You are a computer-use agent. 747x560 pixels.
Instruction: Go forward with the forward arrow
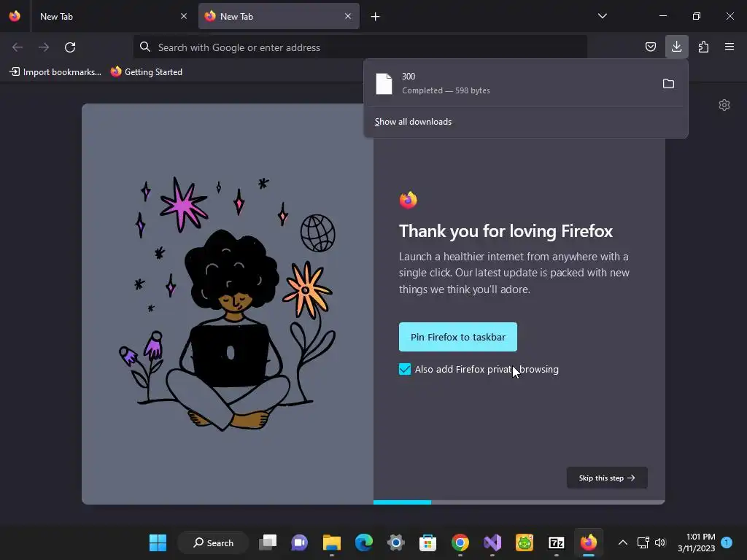[x=44, y=47]
